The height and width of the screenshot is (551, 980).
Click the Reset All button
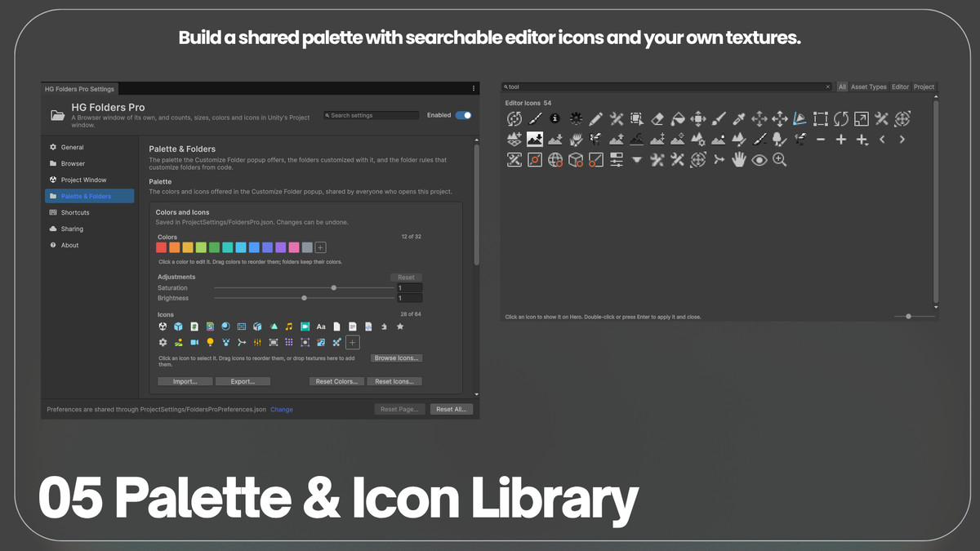coord(452,409)
